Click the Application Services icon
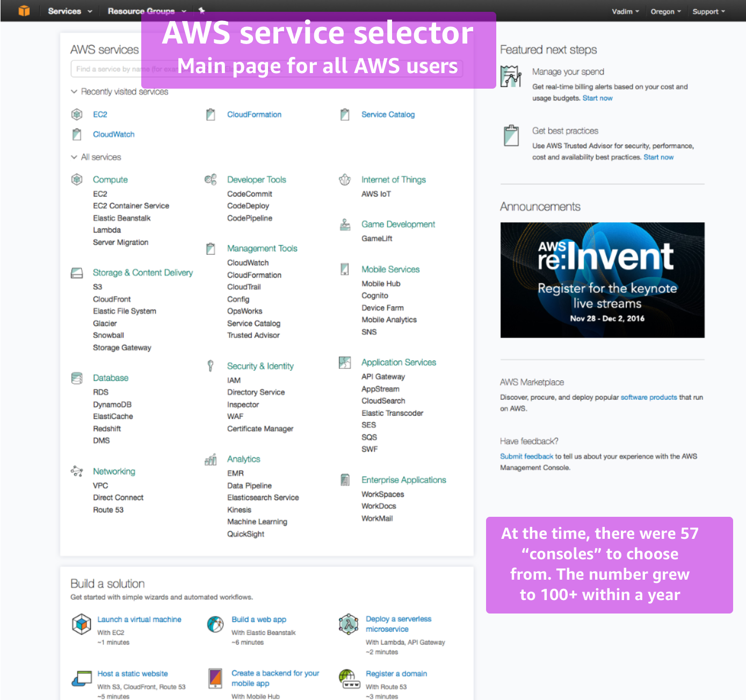This screenshot has width=746, height=700. pos(345,363)
